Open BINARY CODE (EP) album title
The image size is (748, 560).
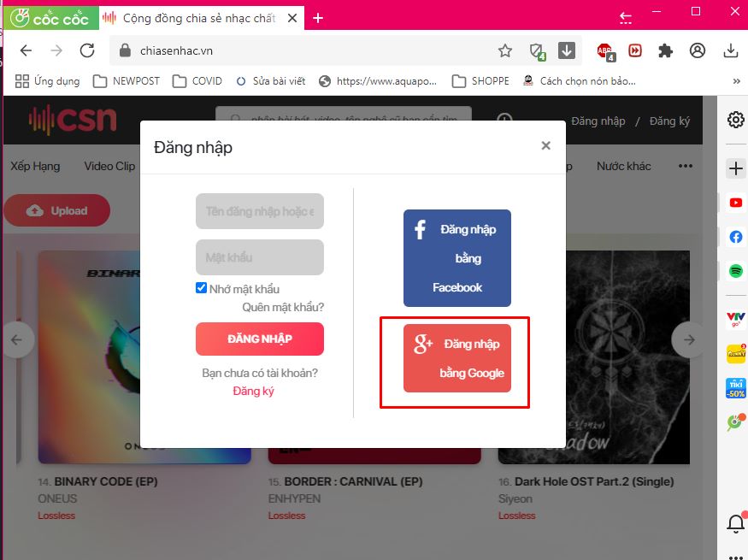click(106, 482)
